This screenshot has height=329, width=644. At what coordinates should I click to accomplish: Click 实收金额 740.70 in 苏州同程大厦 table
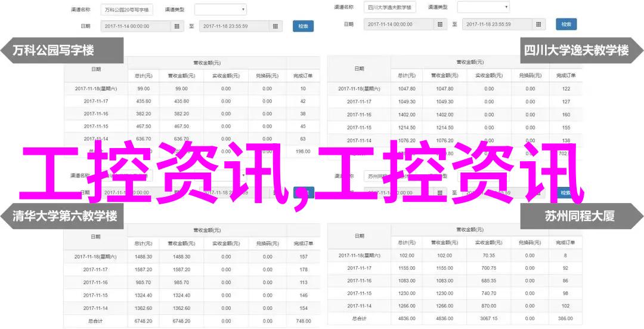(489, 293)
